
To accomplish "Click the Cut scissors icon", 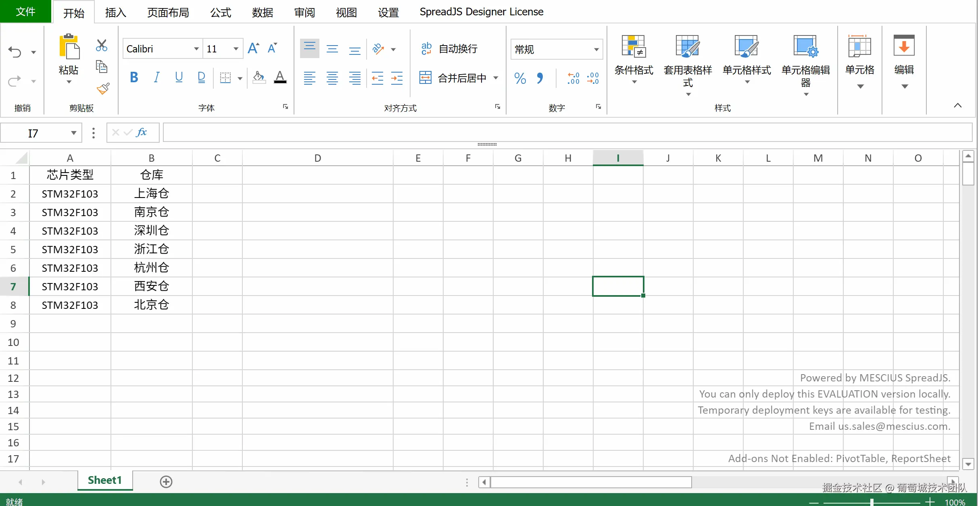I will point(102,45).
